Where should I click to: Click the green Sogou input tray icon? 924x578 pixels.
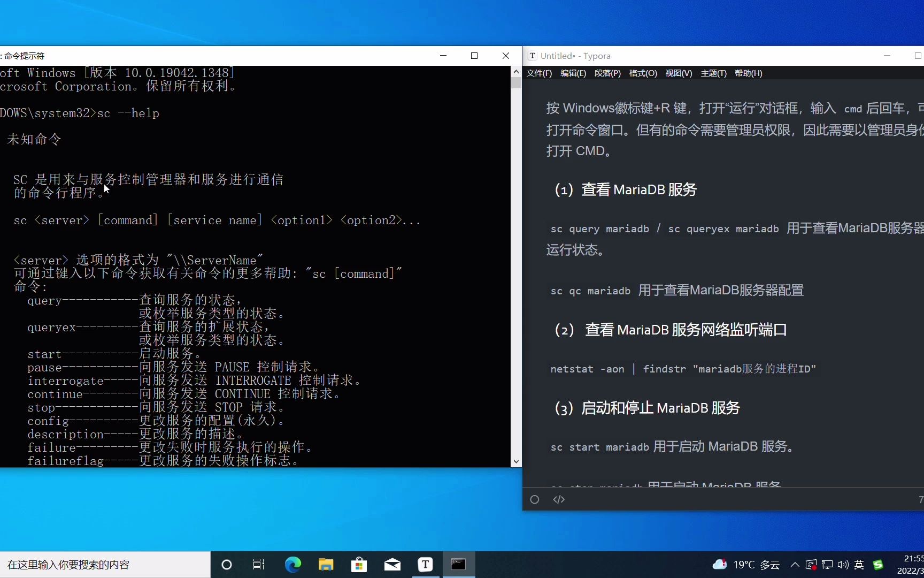(878, 565)
